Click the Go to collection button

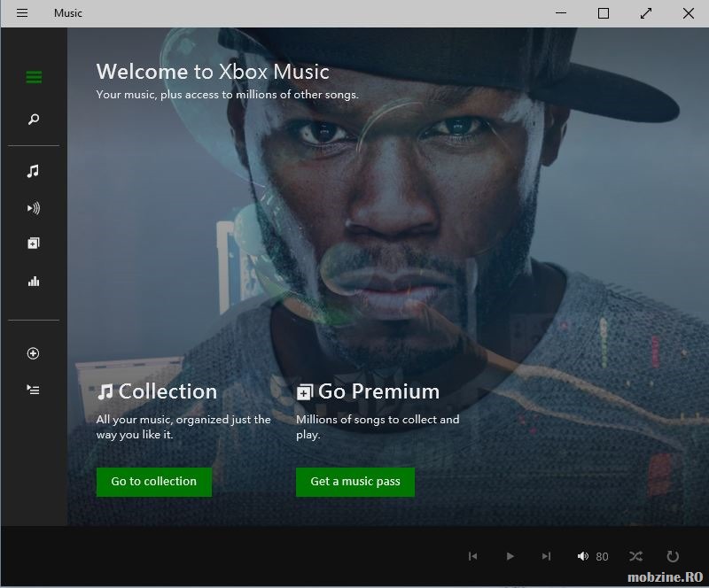tap(153, 482)
